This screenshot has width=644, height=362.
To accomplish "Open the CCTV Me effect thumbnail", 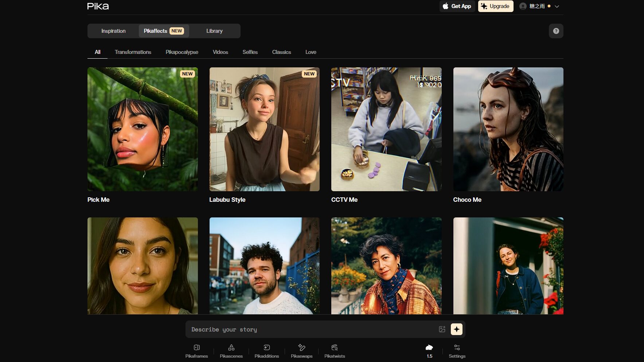I will pyautogui.click(x=386, y=129).
